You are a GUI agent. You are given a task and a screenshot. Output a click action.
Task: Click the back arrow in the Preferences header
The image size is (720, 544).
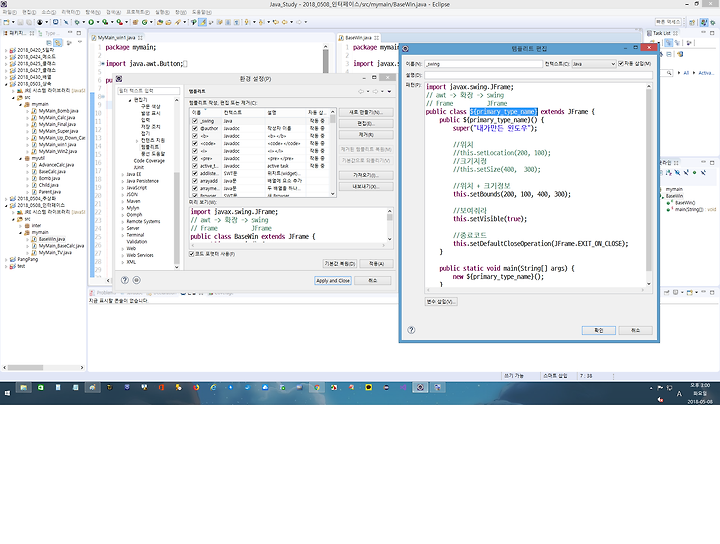[x=361, y=91]
